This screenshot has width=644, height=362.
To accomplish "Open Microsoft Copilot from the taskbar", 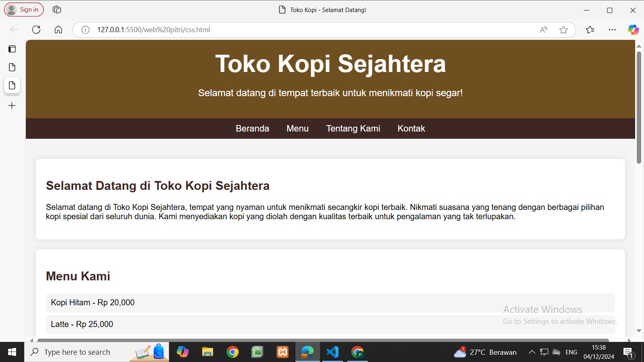I will pos(183,352).
